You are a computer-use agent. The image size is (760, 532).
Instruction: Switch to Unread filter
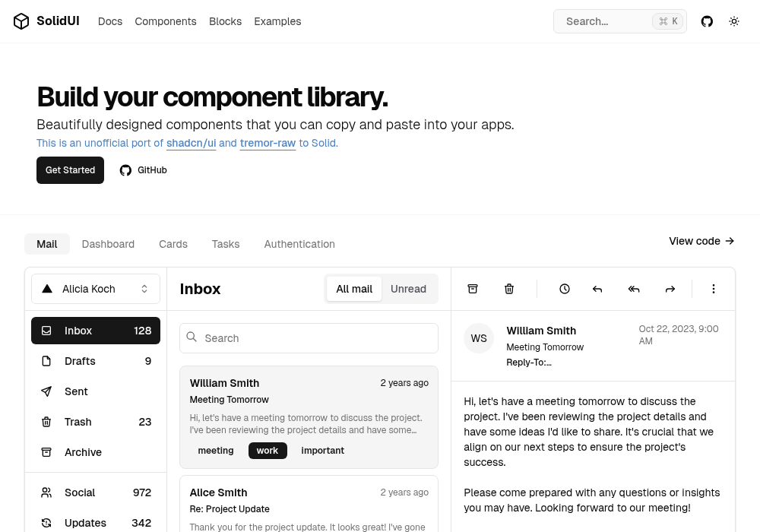[x=408, y=289]
